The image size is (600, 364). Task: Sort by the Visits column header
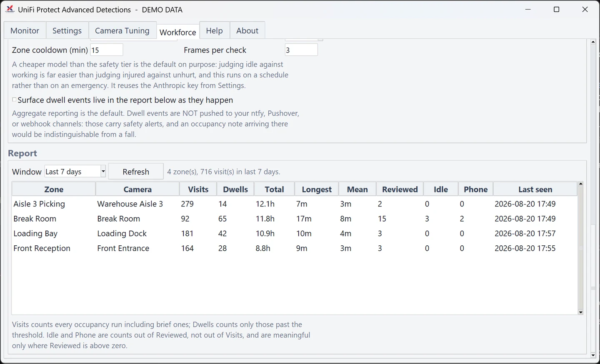198,189
